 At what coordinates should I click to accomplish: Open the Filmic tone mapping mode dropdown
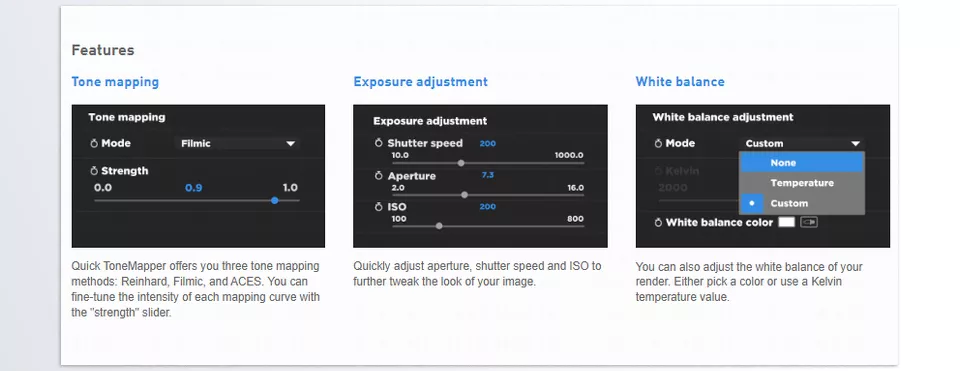pos(238,143)
